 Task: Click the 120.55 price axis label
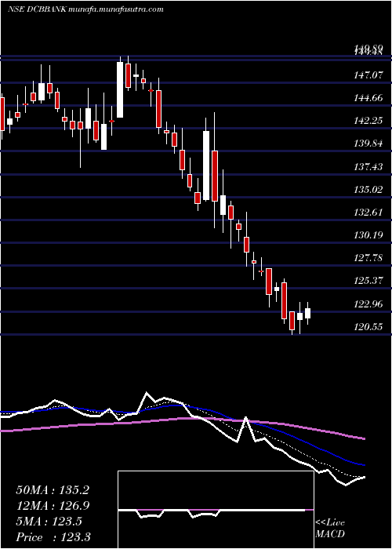point(368,327)
